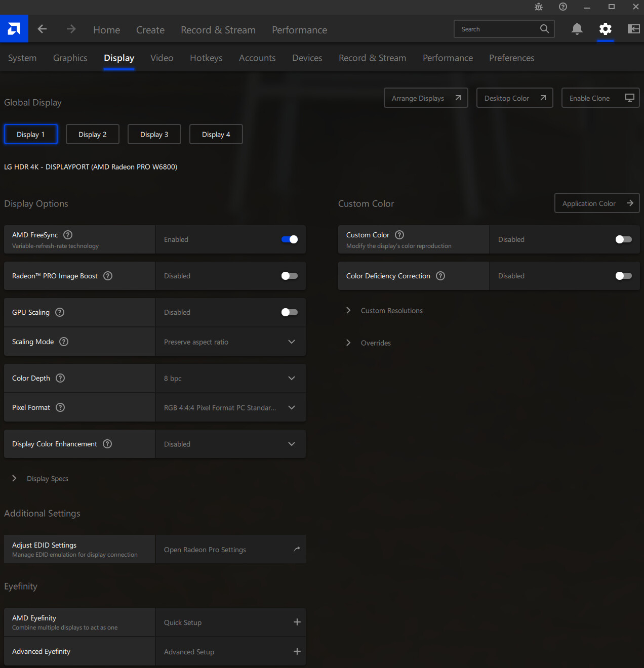Image resolution: width=644 pixels, height=668 pixels.
Task: Start Advanced Eyefinity Setup
Action: (230, 651)
